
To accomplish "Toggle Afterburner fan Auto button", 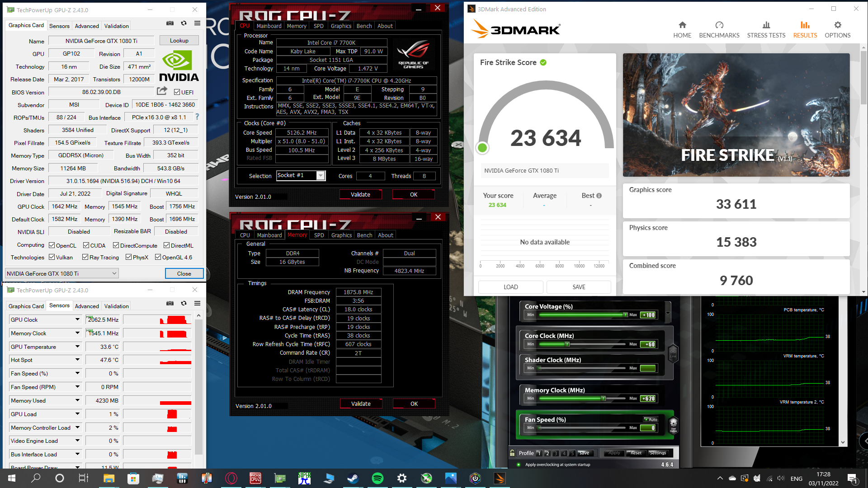I will pyautogui.click(x=651, y=420).
